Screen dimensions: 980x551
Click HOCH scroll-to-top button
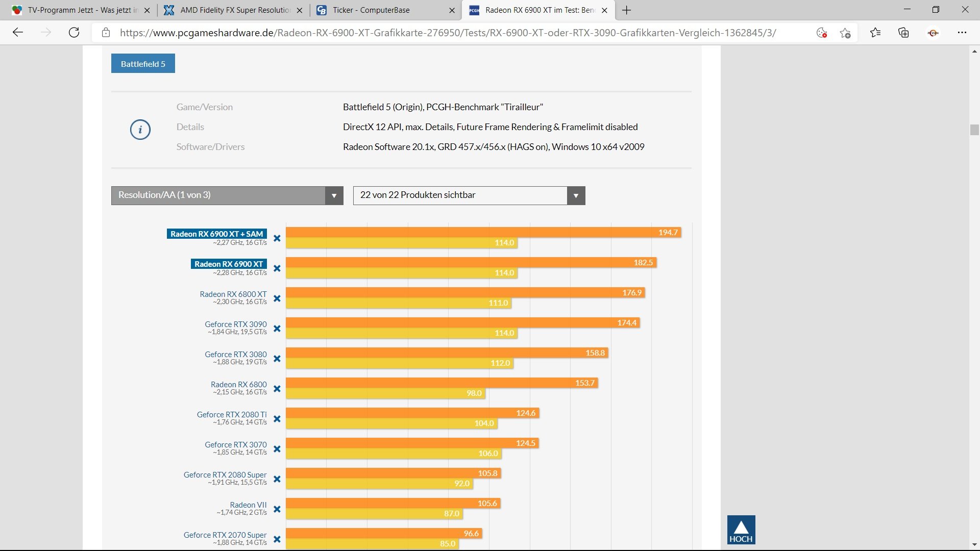click(x=741, y=530)
